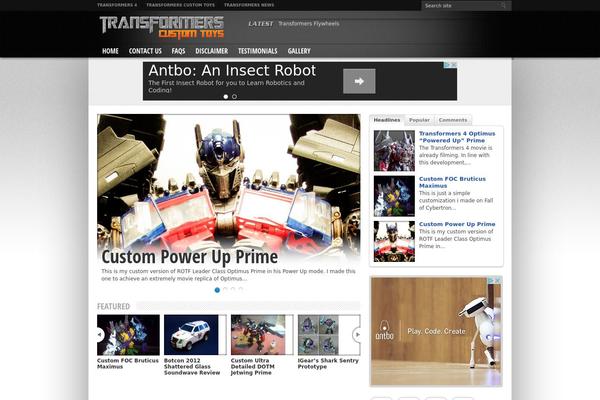Open Custom FOC Bruticus Maximus headline link
600x400 pixels.
click(x=452, y=182)
